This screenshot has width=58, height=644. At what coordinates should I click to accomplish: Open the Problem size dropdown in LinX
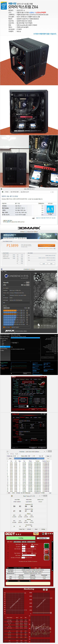click(16, 456)
